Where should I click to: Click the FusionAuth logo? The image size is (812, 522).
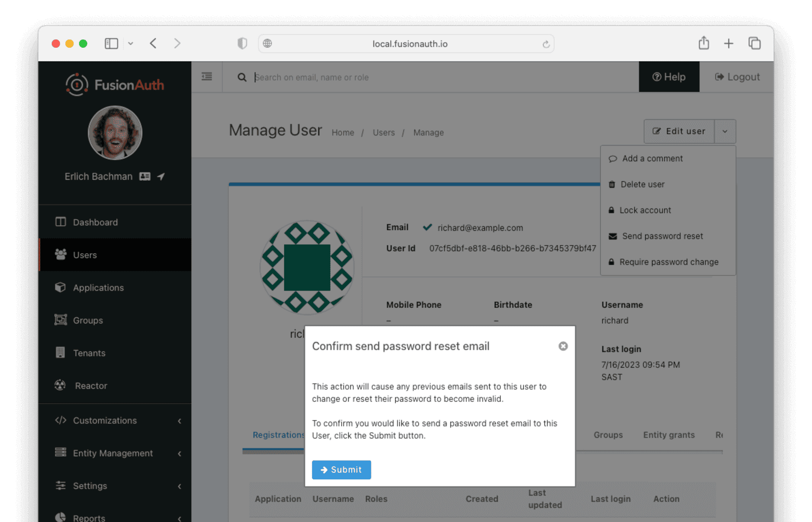point(115,85)
